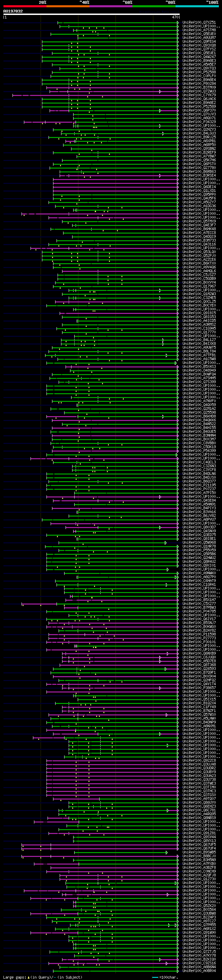Image resolution: width=222 pixels, height=980 pixels.
Task: Open UniRef100_P34329 label
Action: click(199, 122)
